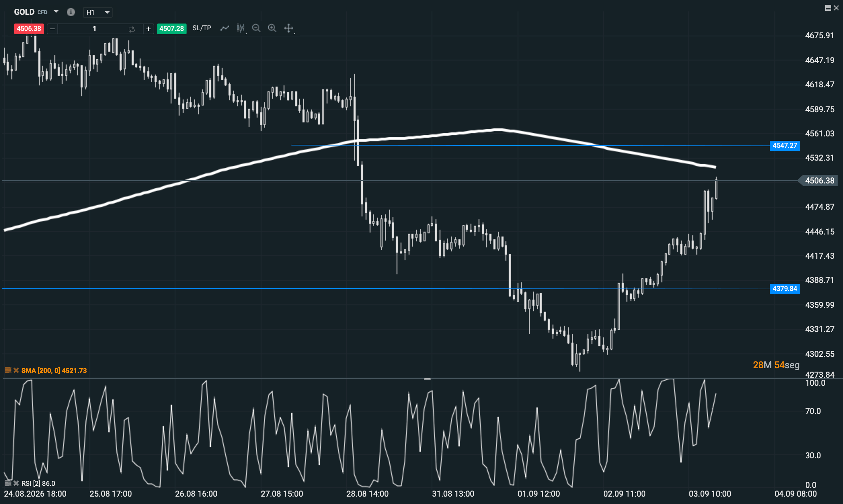Close the chart panel
Image resolution: width=843 pixels, height=504 pixels.
(836, 8)
